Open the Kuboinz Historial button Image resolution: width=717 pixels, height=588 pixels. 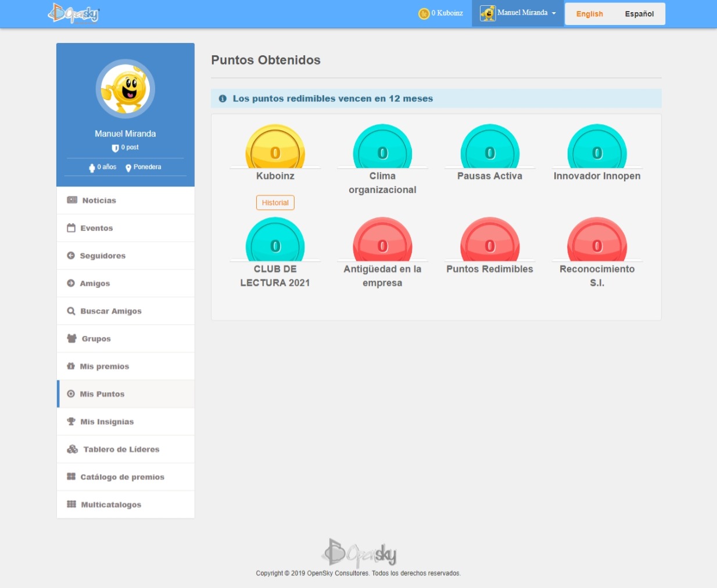(275, 203)
